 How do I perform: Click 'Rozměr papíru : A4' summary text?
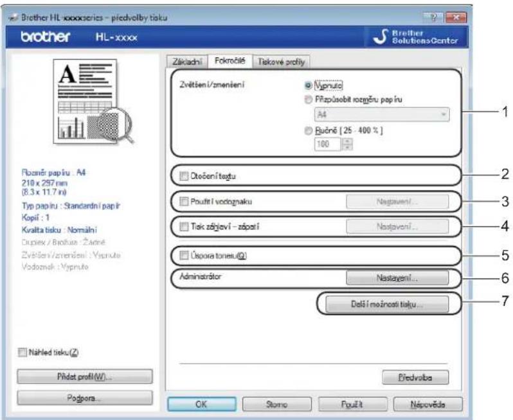coord(53,172)
